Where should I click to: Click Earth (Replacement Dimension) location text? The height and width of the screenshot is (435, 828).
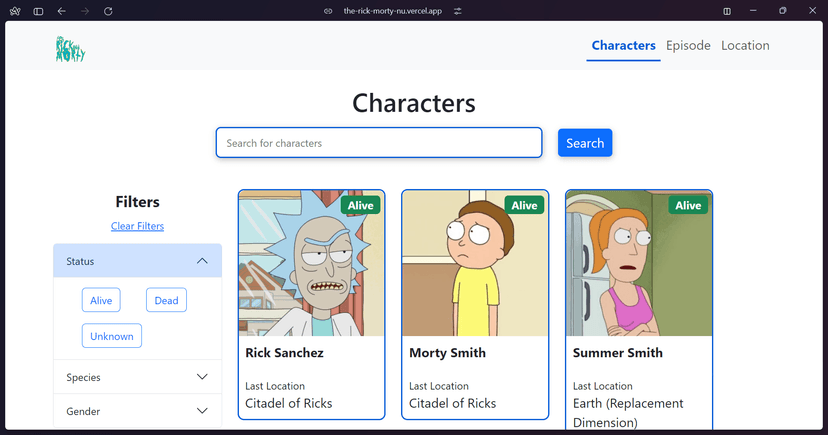(x=628, y=413)
